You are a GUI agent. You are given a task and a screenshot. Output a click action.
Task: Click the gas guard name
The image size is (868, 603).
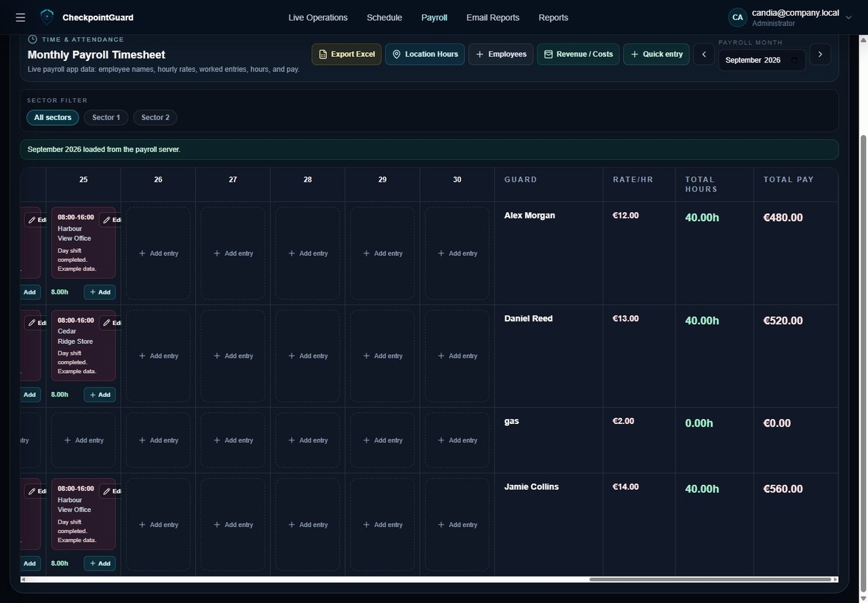511,421
